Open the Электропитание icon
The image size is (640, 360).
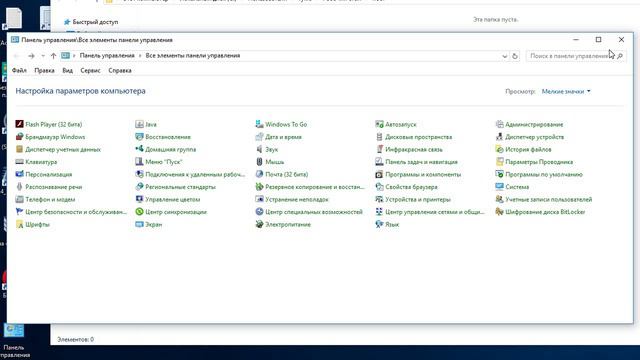point(259,224)
